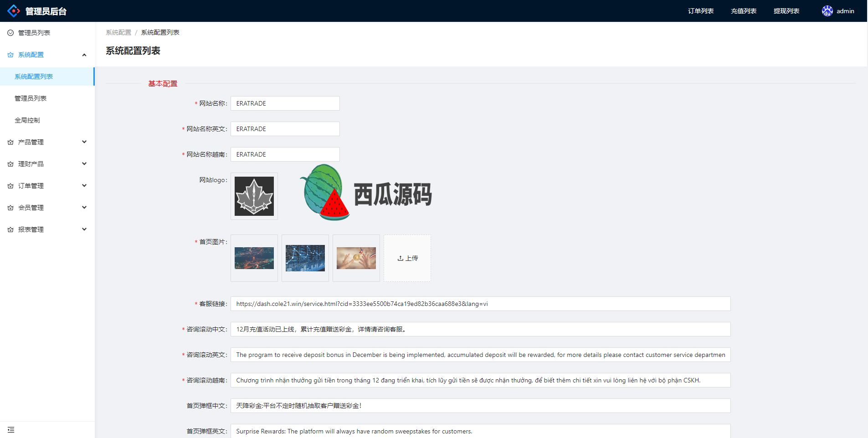
Task: Focus the 客服链接 URL field
Action: pos(481,304)
